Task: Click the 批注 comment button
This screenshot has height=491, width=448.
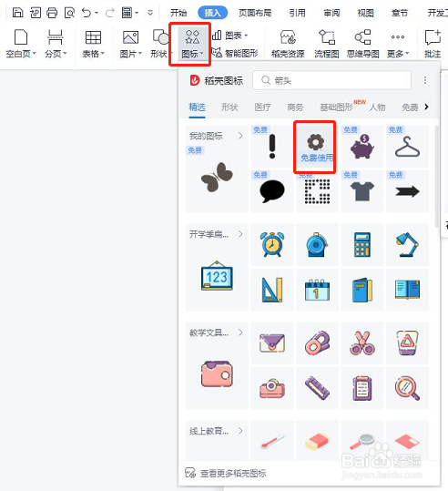Action: pyautogui.click(x=433, y=44)
